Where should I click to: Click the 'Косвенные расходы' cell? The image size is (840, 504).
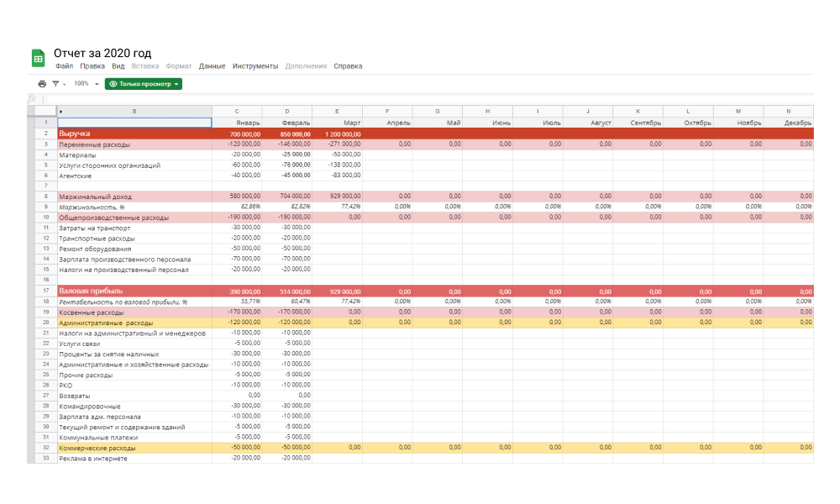coord(134,312)
